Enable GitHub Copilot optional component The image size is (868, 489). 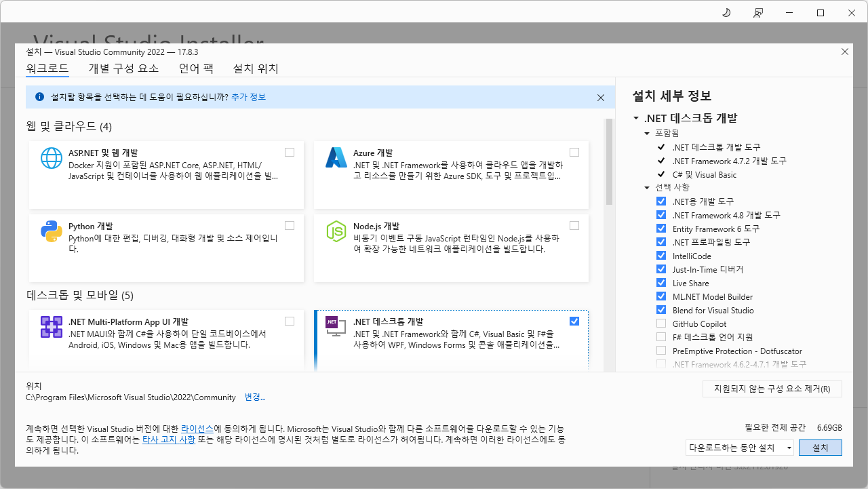661,324
